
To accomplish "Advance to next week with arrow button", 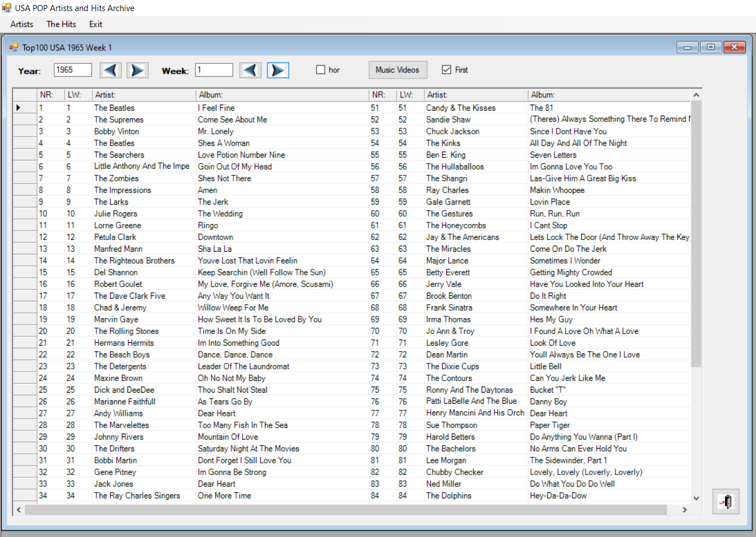I will [278, 70].
